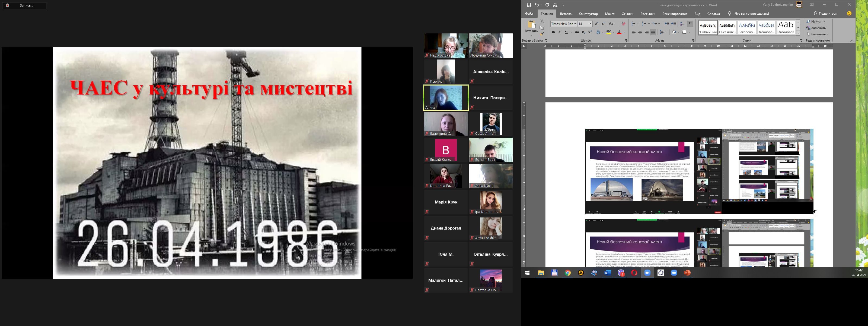
Task: Toggle paragraph marks display
Action: 691,24
